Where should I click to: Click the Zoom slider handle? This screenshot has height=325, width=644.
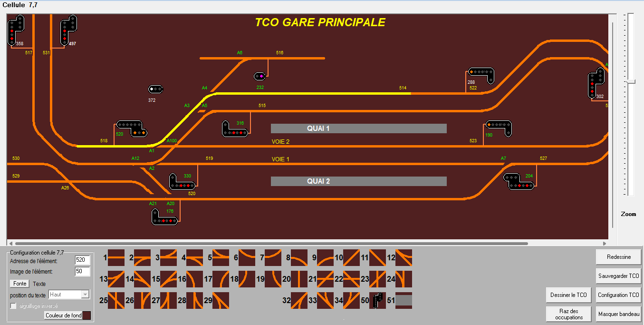631,82
